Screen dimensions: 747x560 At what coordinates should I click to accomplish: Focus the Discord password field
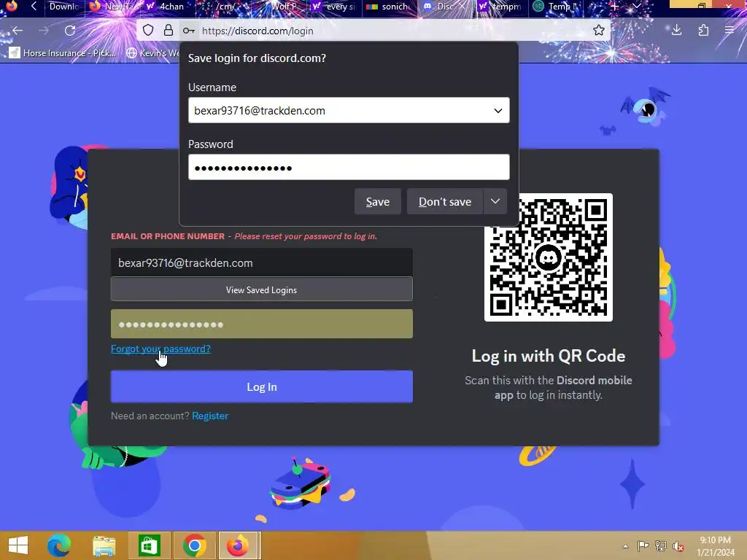(x=262, y=324)
